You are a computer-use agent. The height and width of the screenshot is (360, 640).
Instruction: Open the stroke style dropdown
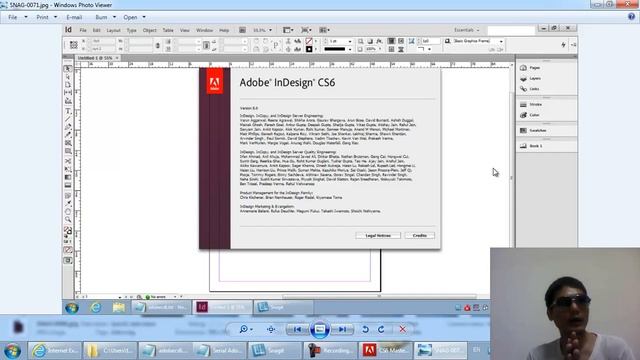pyautogui.click(x=350, y=49)
